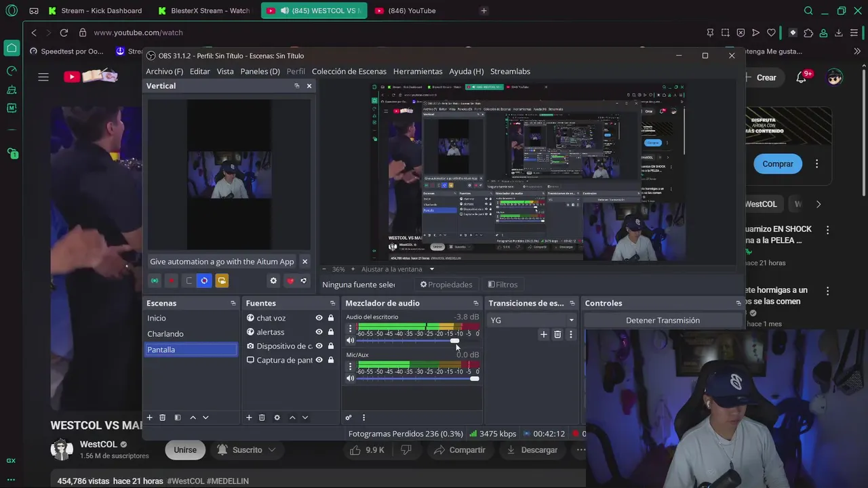
Task: Click the red heart icon in Vertical panel
Action: tap(290, 281)
